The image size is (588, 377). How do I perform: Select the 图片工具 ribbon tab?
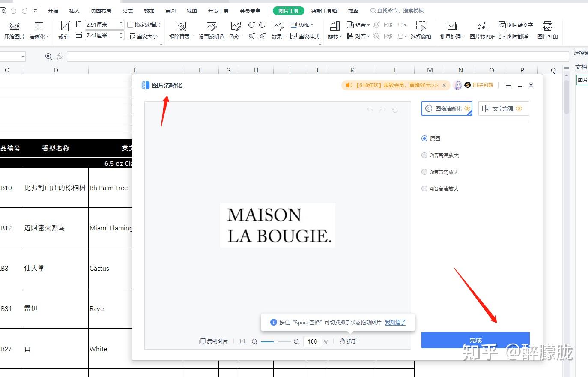[x=289, y=11]
